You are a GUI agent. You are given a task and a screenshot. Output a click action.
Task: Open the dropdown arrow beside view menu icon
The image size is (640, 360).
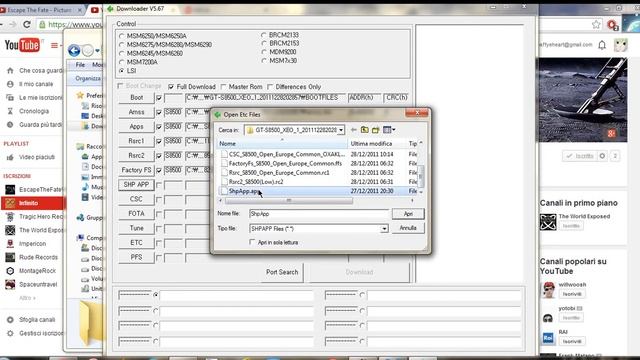pyautogui.click(x=393, y=130)
